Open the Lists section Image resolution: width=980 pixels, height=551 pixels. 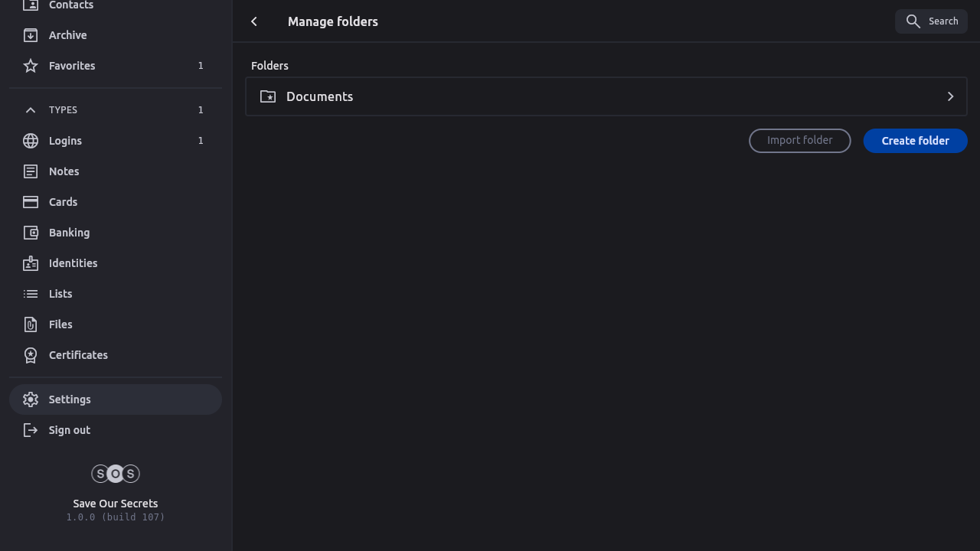click(x=60, y=294)
